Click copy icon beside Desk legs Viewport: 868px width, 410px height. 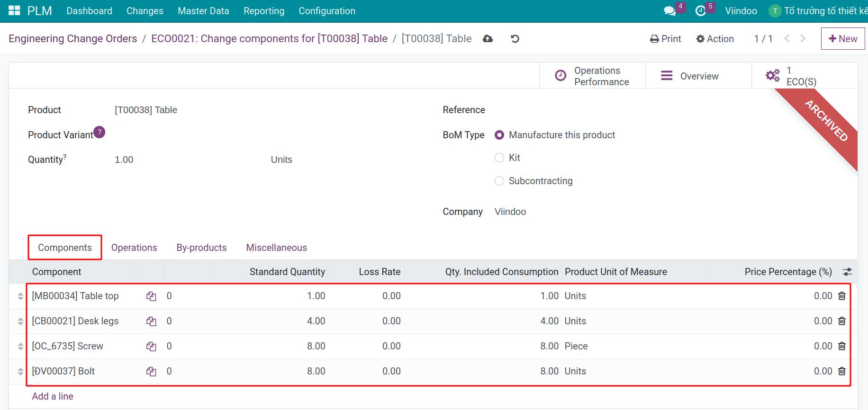pos(151,321)
